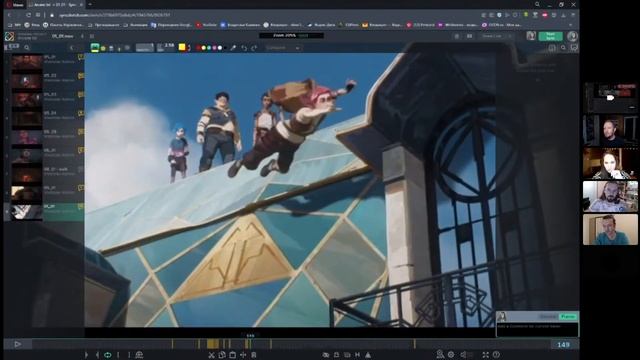Toggle loop playback green icon

[108, 355]
